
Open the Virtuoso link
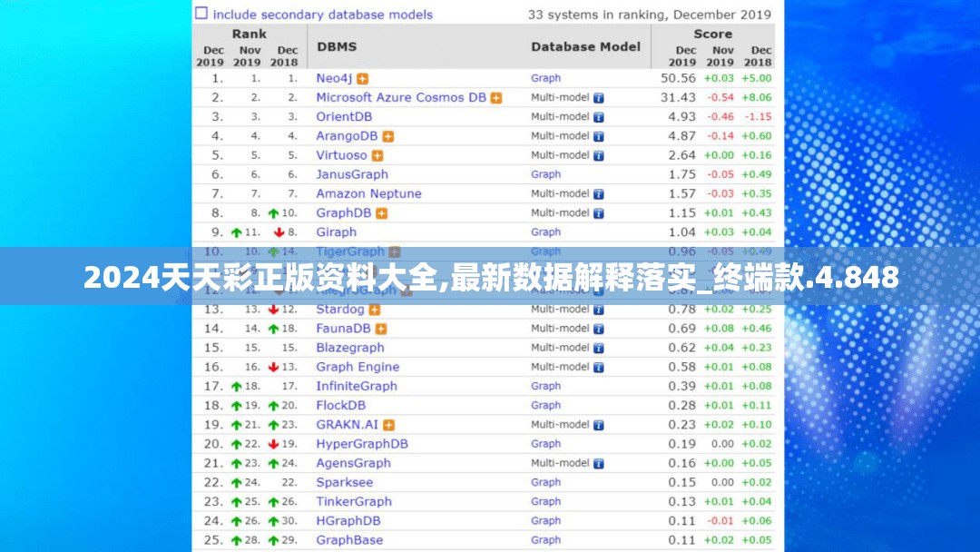[341, 155]
